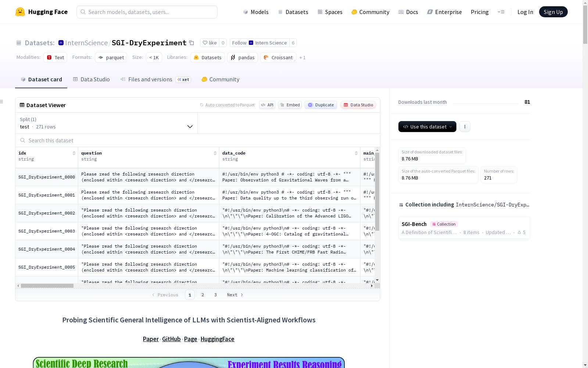
Task: Click the Croissant library tag
Action: pos(278,57)
